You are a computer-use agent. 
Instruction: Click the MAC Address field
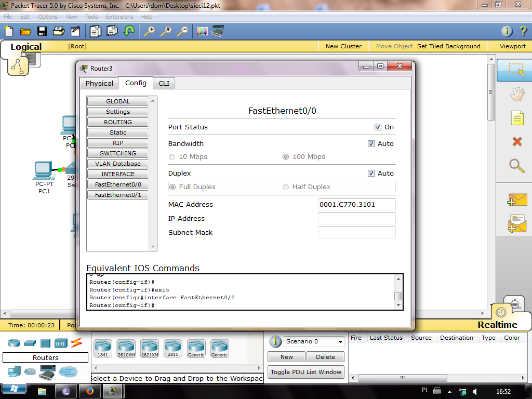tap(356, 205)
